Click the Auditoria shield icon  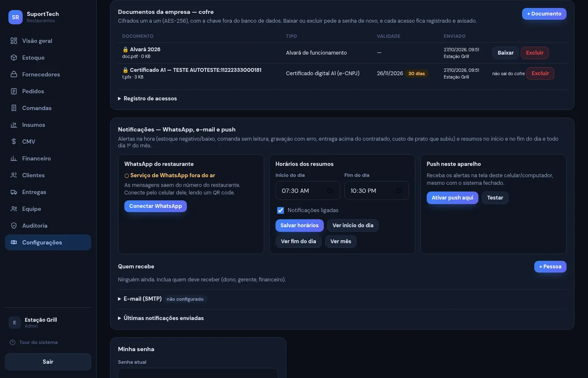[x=14, y=226]
